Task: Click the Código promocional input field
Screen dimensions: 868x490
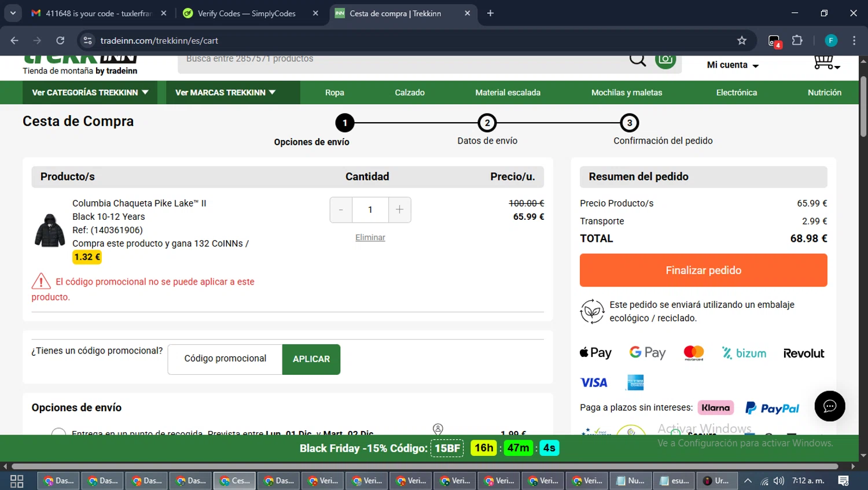Action: 225,359
